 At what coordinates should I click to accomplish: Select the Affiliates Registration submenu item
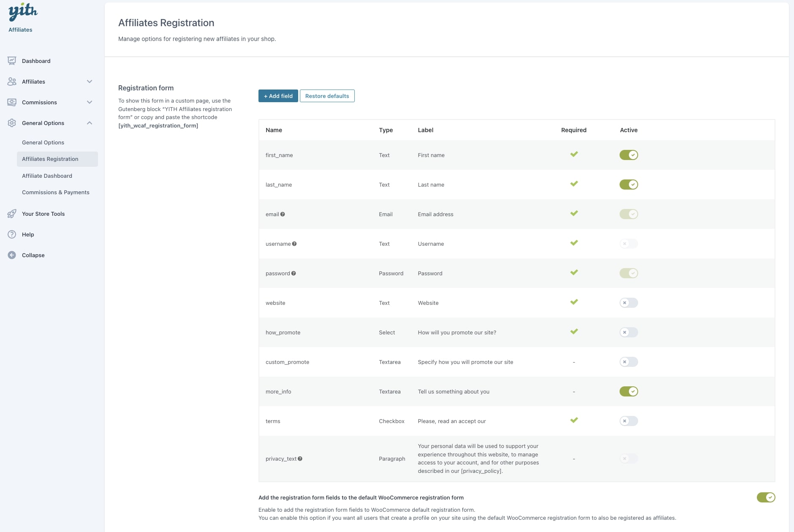pos(57,159)
